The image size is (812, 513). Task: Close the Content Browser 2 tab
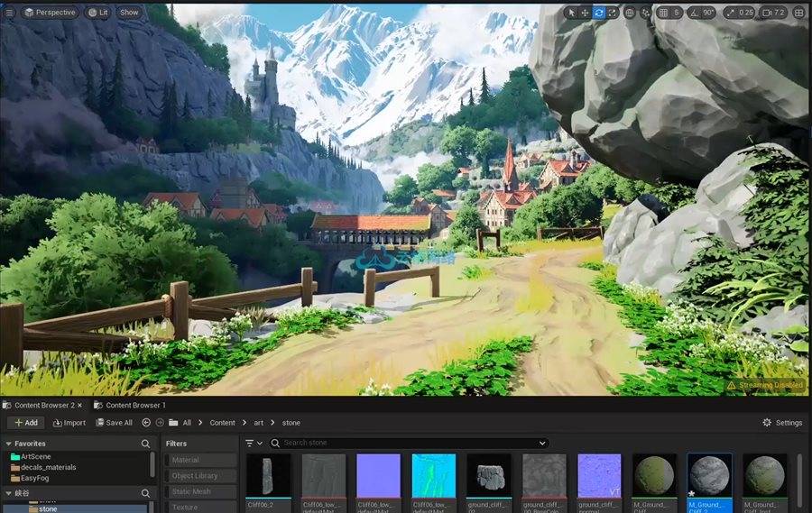(79, 405)
